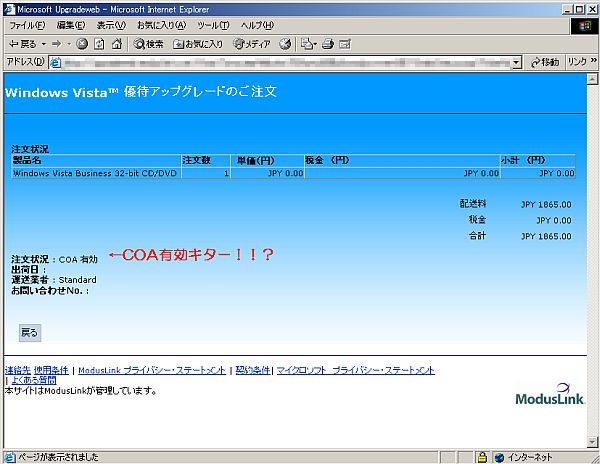This screenshot has height=464, width=600.
Task: Click the Windows Vista Business 32-bit CD/DVD cell
Action: point(96,173)
